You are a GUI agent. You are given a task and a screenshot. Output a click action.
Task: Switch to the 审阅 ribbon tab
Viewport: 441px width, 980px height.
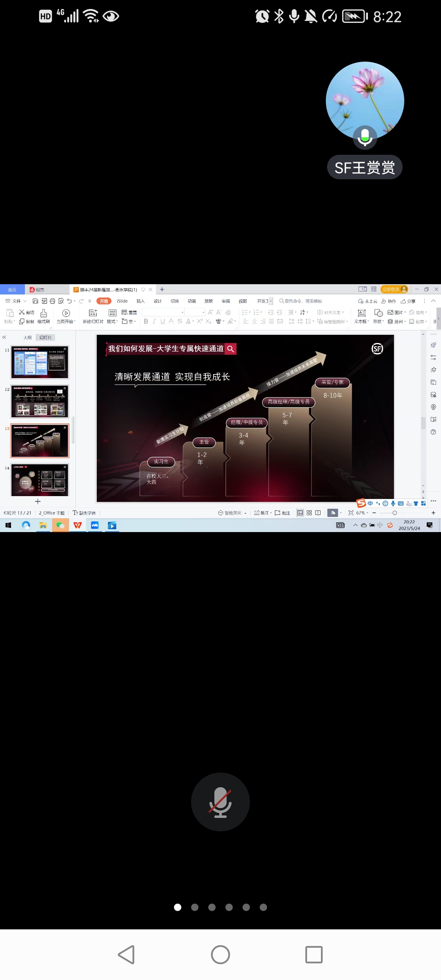pos(226,301)
